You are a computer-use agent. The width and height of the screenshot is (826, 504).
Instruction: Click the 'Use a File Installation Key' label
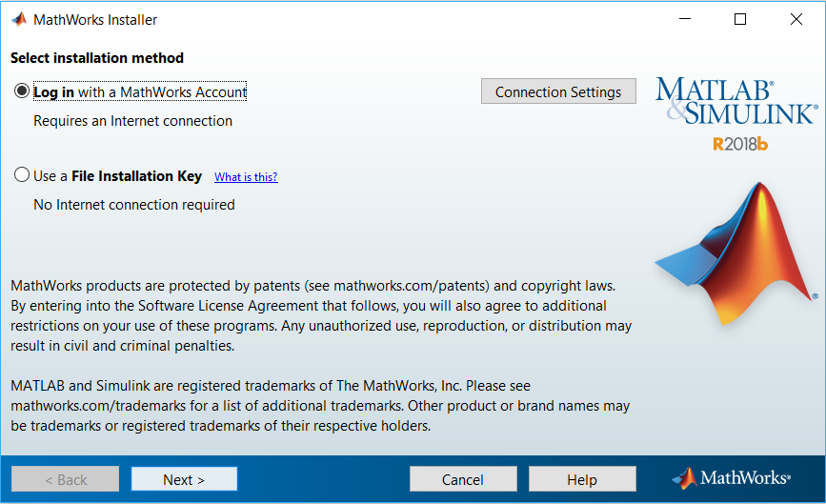pyautogui.click(x=117, y=176)
